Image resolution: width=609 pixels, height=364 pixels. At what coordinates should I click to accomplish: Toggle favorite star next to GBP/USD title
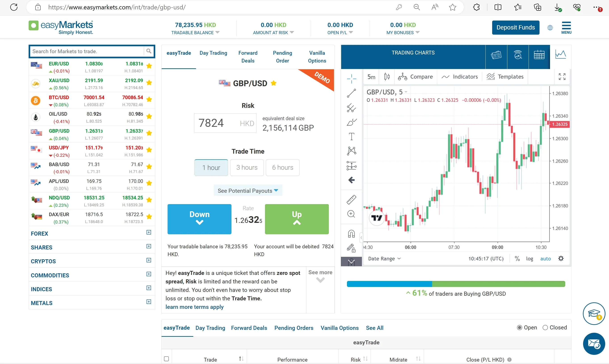click(x=274, y=83)
